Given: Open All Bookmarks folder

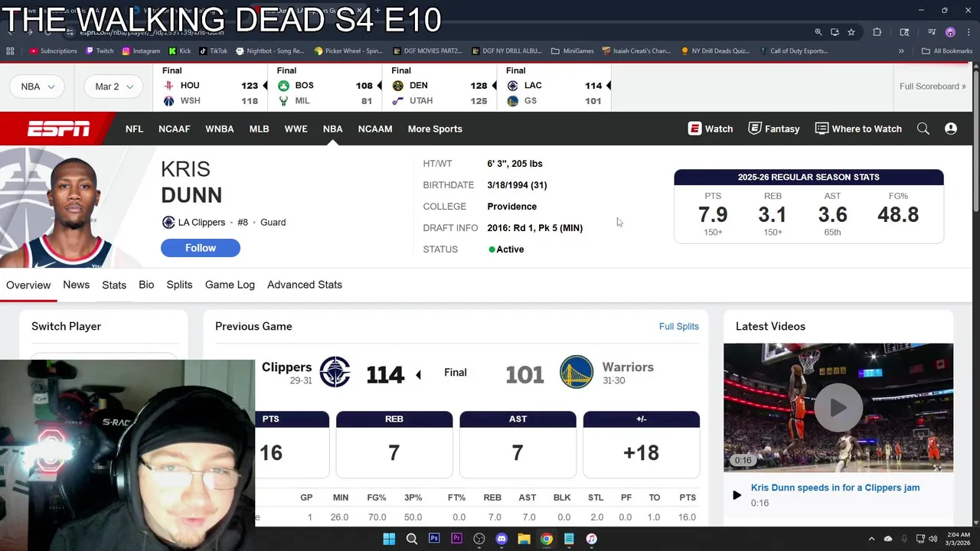Looking at the screenshot, I should 947,51.
